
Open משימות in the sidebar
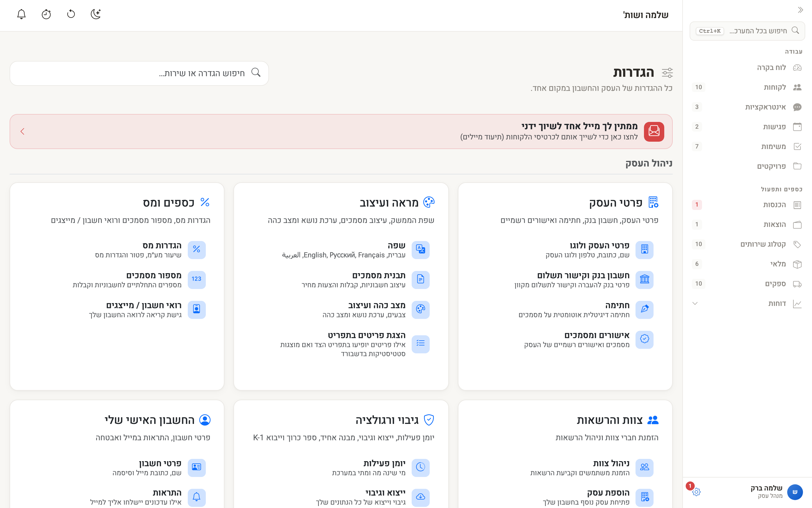(x=747, y=146)
